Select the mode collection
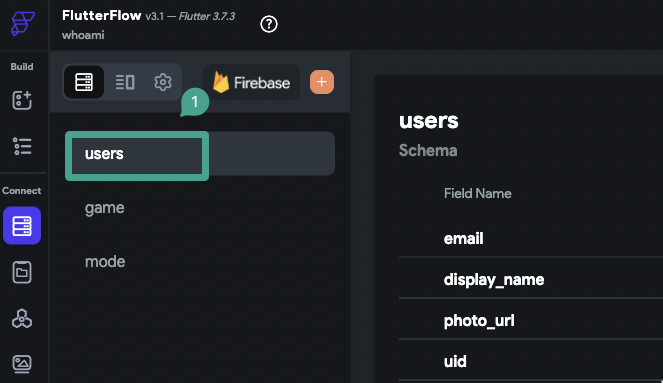The width and height of the screenshot is (663, 383). [200, 262]
